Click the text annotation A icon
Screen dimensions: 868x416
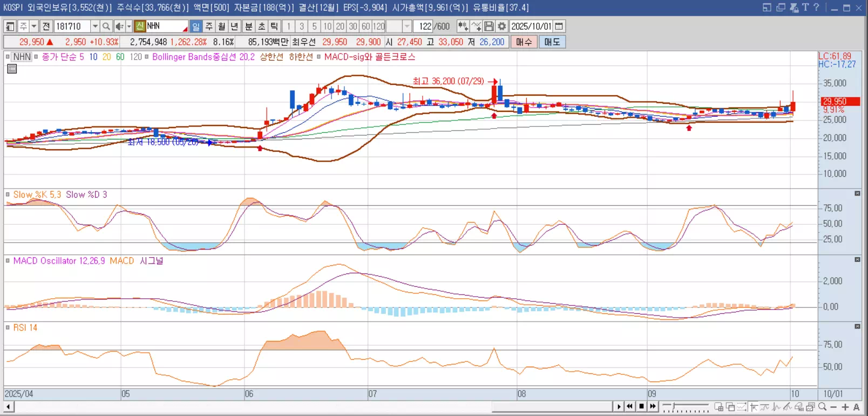[856, 407]
